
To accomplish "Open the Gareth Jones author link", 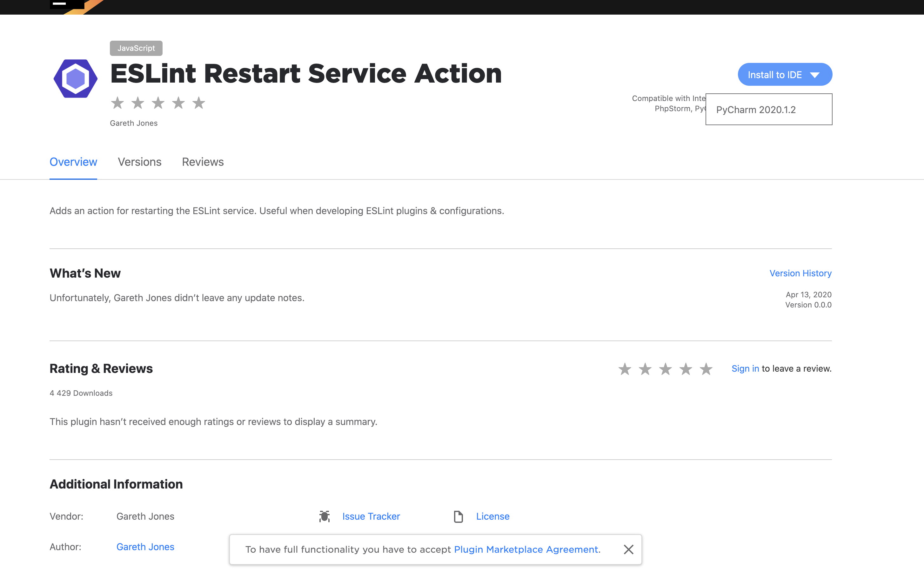I will click(x=145, y=547).
